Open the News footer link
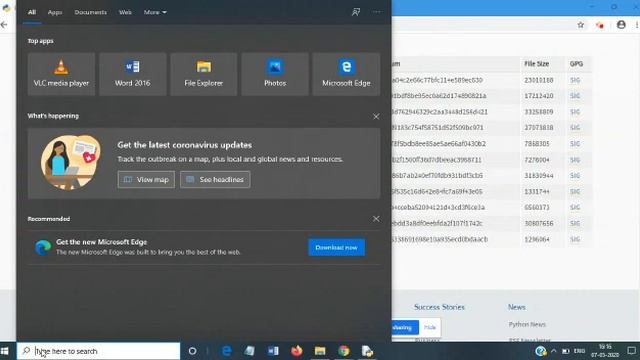The width and height of the screenshot is (640, 360). (x=517, y=307)
